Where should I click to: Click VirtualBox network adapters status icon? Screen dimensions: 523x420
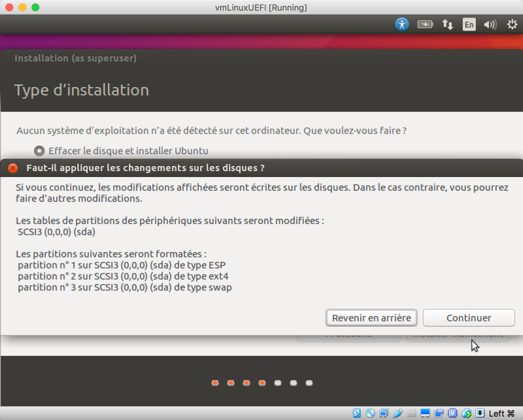click(x=384, y=413)
